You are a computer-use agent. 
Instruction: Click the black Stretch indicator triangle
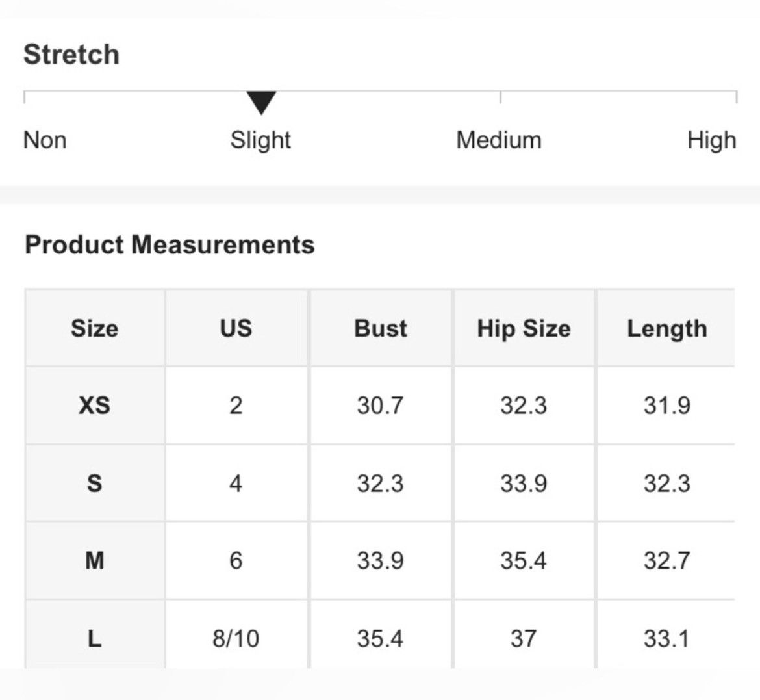tap(261, 102)
